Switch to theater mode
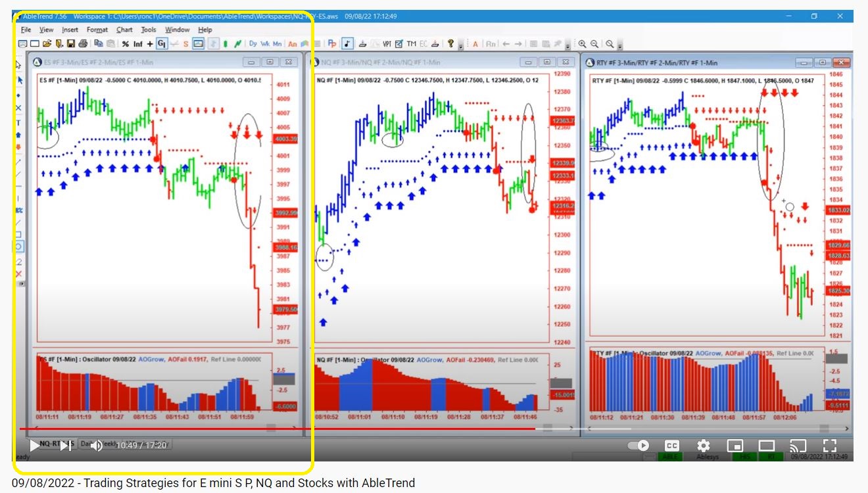Screen dimensions: 868x493 pyautogui.click(x=767, y=446)
